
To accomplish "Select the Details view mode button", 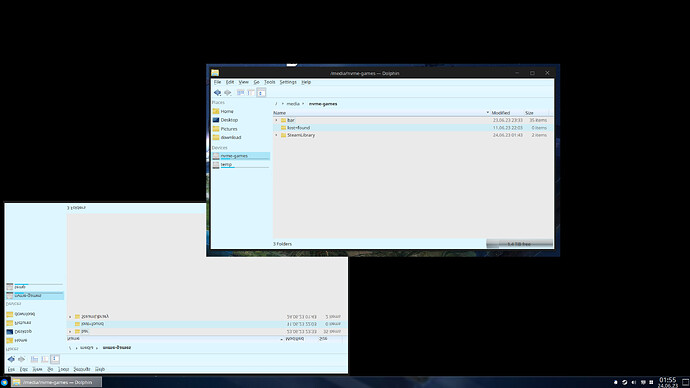I will coord(261,92).
